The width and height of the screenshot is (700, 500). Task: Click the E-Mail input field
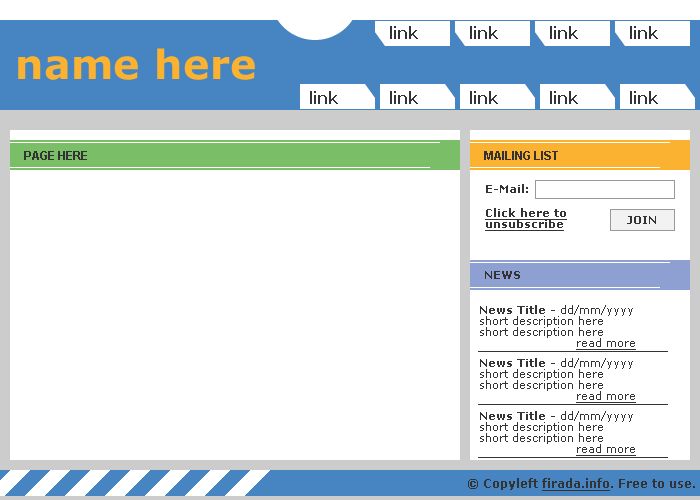pyautogui.click(x=605, y=189)
